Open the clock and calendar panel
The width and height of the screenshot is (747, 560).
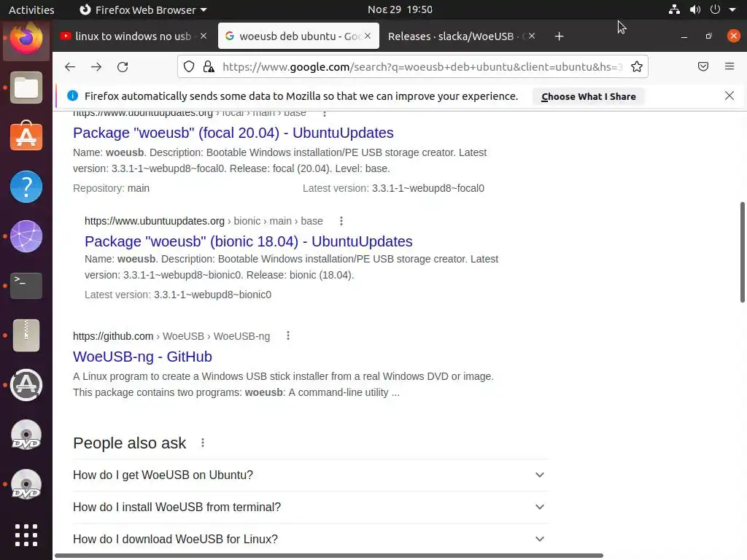[x=400, y=9]
